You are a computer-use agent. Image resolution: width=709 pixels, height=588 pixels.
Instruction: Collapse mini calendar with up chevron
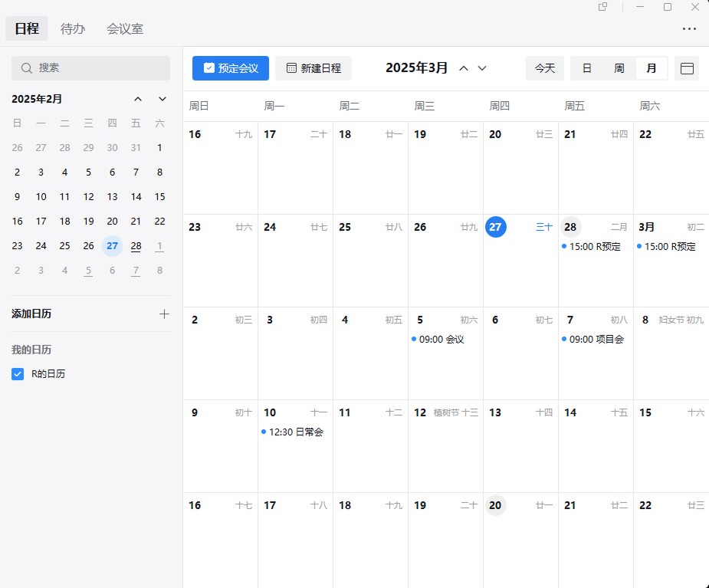[138, 99]
